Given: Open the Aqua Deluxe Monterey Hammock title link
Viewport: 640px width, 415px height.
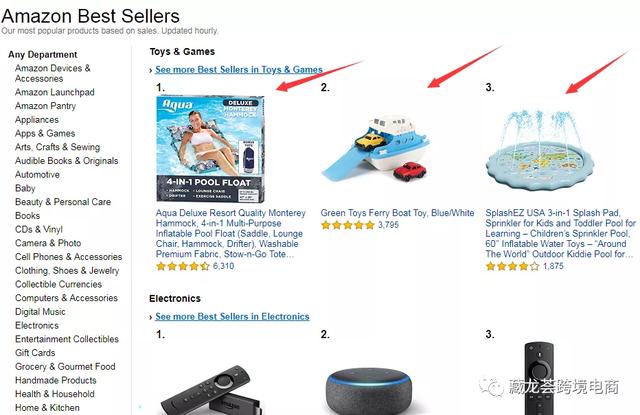Looking at the screenshot, I should (x=231, y=233).
